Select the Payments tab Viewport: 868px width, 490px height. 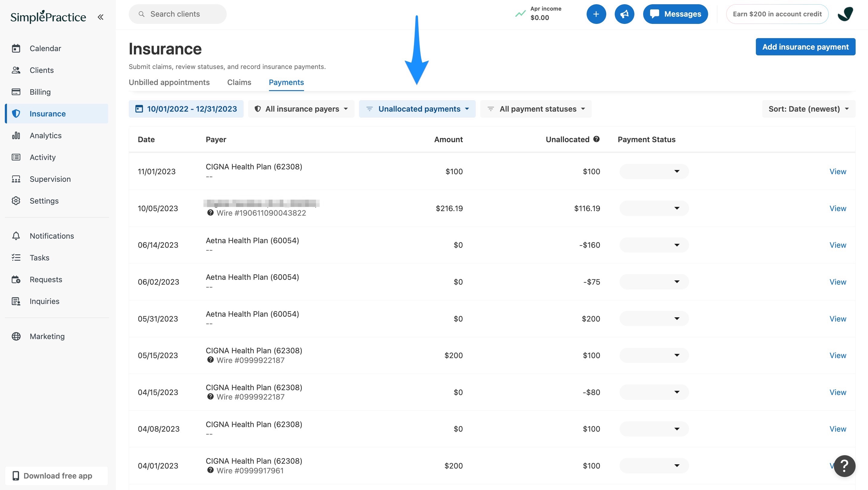point(287,82)
